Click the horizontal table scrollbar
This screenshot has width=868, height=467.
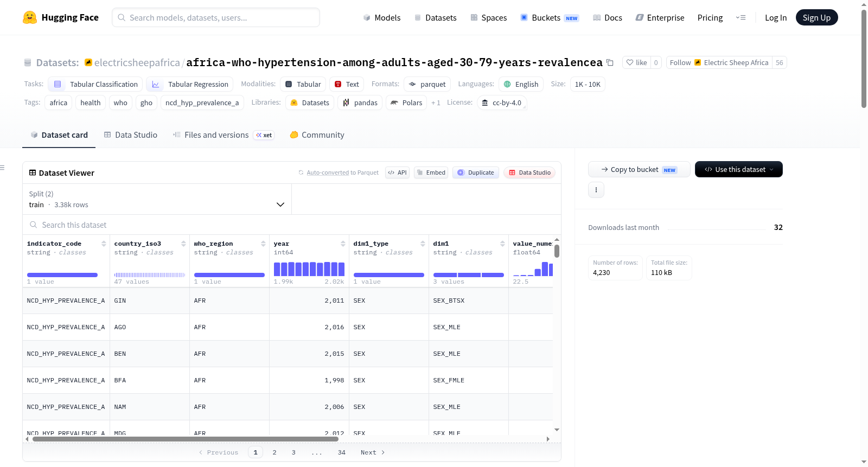[x=186, y=439]
